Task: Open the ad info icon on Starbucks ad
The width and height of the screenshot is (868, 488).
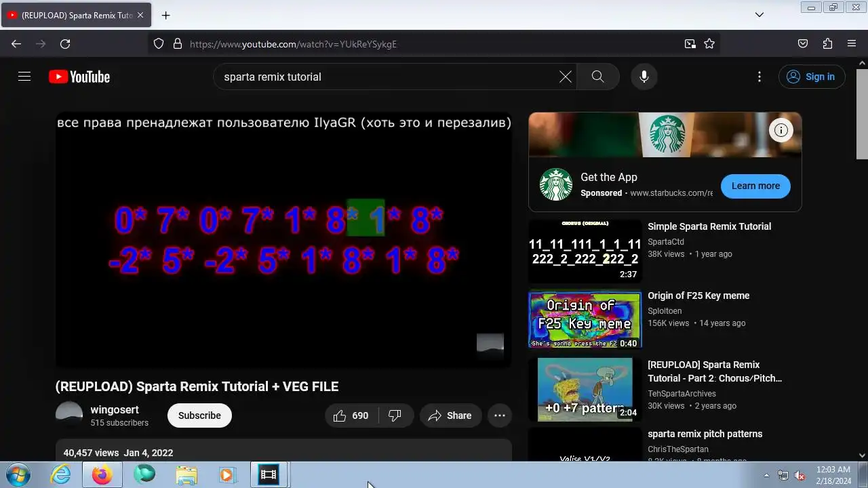Action: point(781,130)
